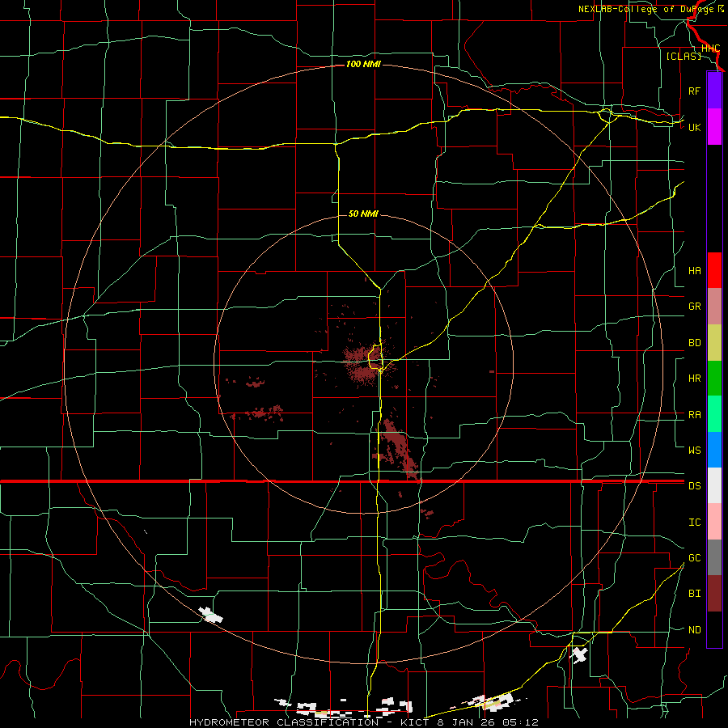Click the "HA" legend label
The image size is (728, 728).
[695, 271]
